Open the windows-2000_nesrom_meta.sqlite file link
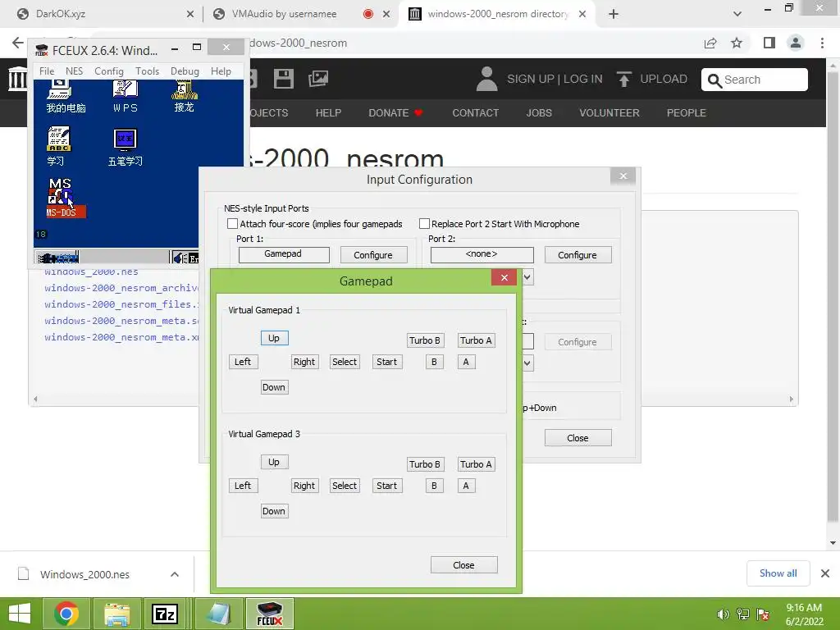This screenshot has width=840, height=630. pos(121,321)
